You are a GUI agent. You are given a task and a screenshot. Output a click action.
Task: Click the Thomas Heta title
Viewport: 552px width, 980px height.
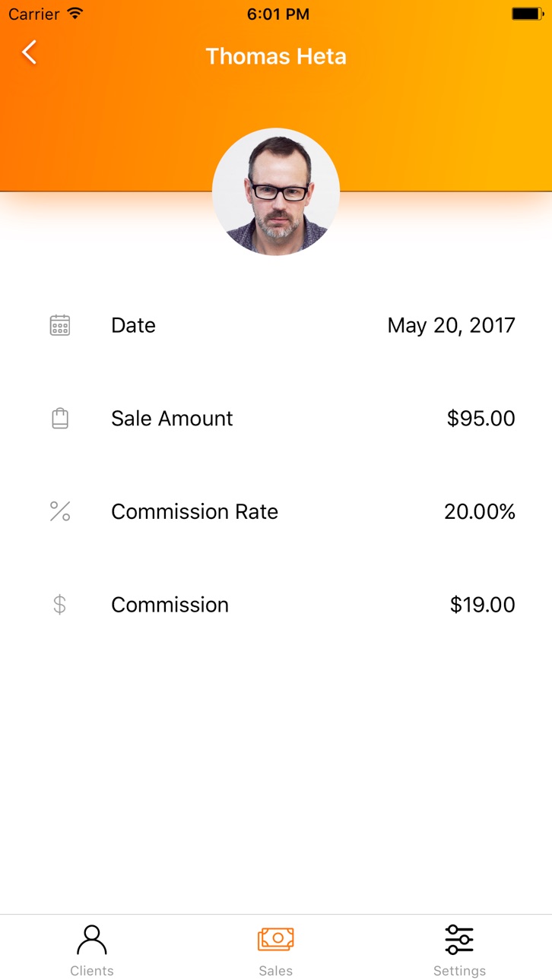click(x=276, y=56)
